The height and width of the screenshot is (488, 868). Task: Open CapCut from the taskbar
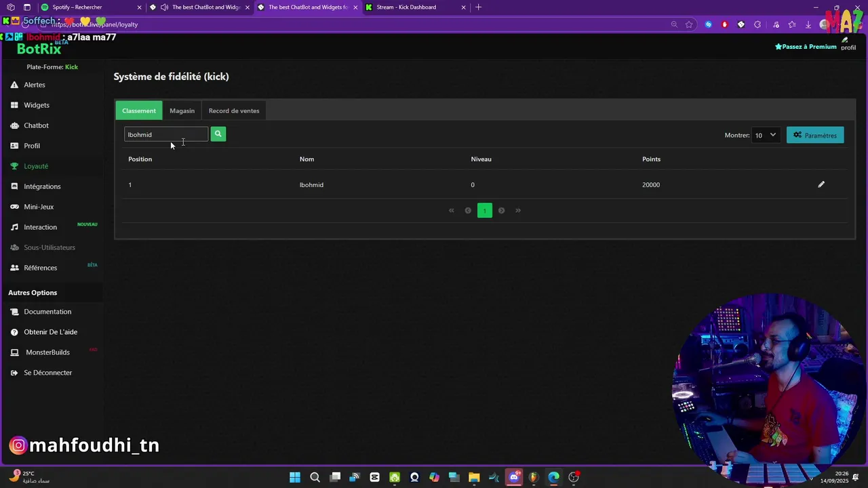pyautogui.click(x=374, y=477)
